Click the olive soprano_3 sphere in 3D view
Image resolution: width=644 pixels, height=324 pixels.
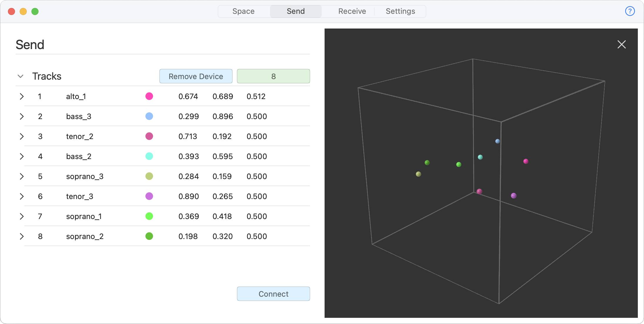coord(418,174)
